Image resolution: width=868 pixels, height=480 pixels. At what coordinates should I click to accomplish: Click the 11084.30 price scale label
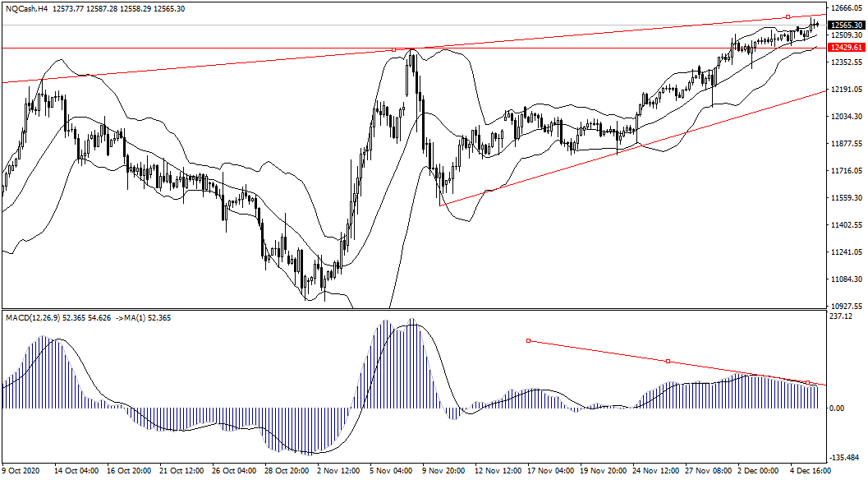coord(846,279)
